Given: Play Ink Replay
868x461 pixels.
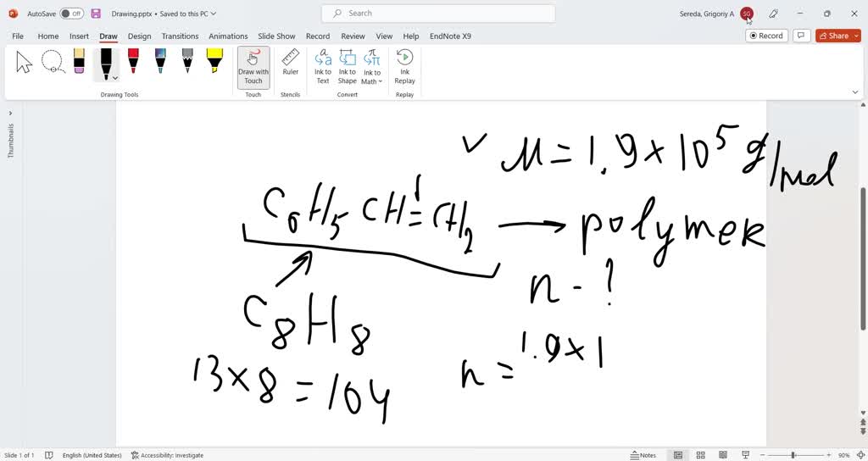Looking at the screenshot, I should [x=404, y=67].
